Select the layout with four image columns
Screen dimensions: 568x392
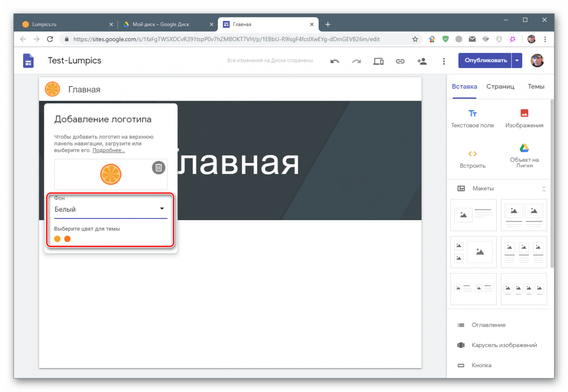(524, 289)
